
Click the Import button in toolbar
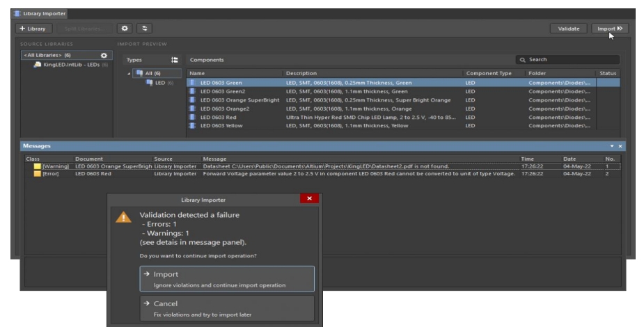click(x=610, y=29)
